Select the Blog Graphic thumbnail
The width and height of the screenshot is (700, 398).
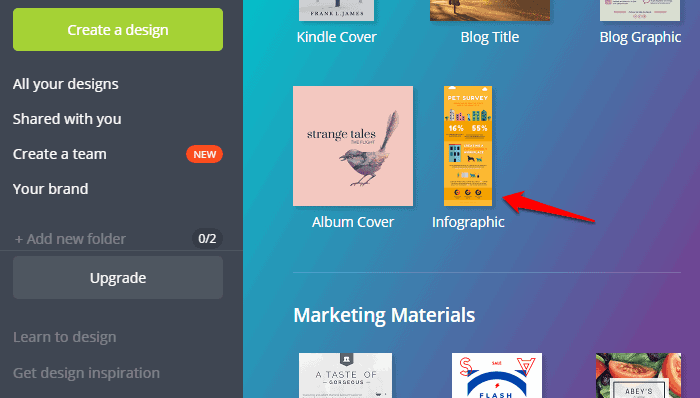640,10
